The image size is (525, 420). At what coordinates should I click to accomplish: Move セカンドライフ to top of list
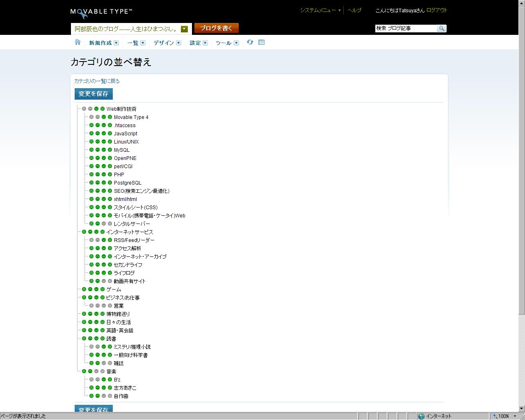tap(91, 265)
